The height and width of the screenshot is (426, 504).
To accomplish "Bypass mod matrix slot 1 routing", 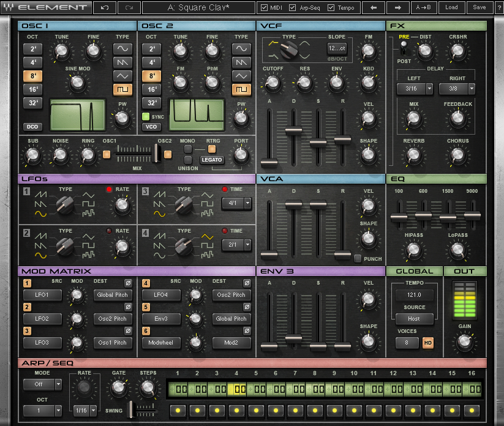I will (x=127, y=283).
